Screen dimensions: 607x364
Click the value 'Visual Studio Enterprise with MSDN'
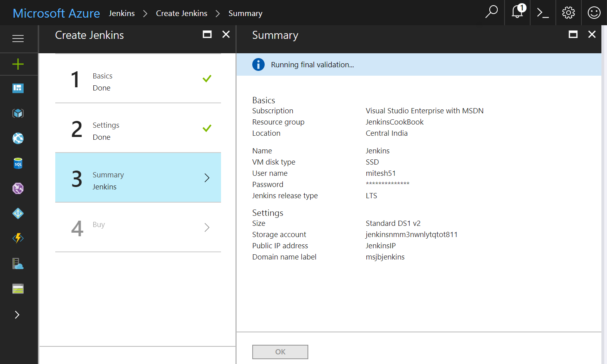[x=424, y=111]
